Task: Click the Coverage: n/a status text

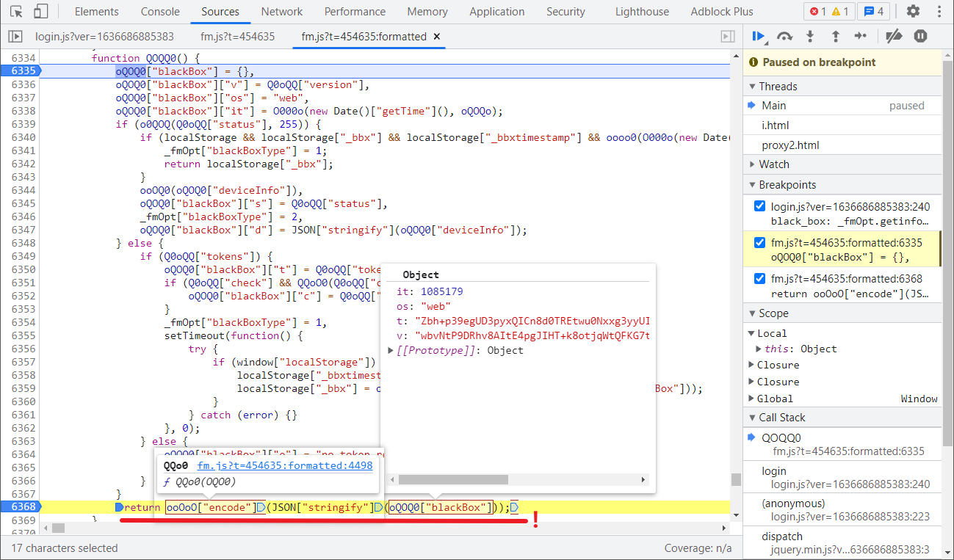Action: (x=698, y=548)
